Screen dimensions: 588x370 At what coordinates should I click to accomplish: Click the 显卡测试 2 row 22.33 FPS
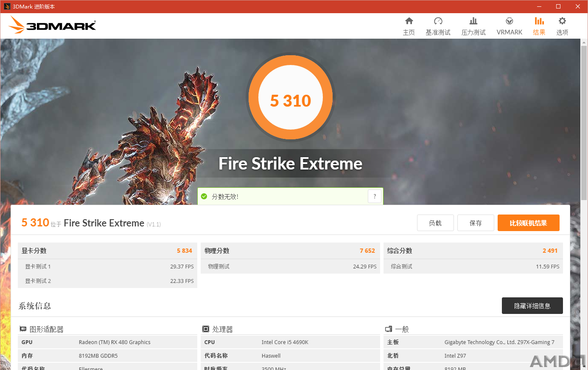point(107,281)
